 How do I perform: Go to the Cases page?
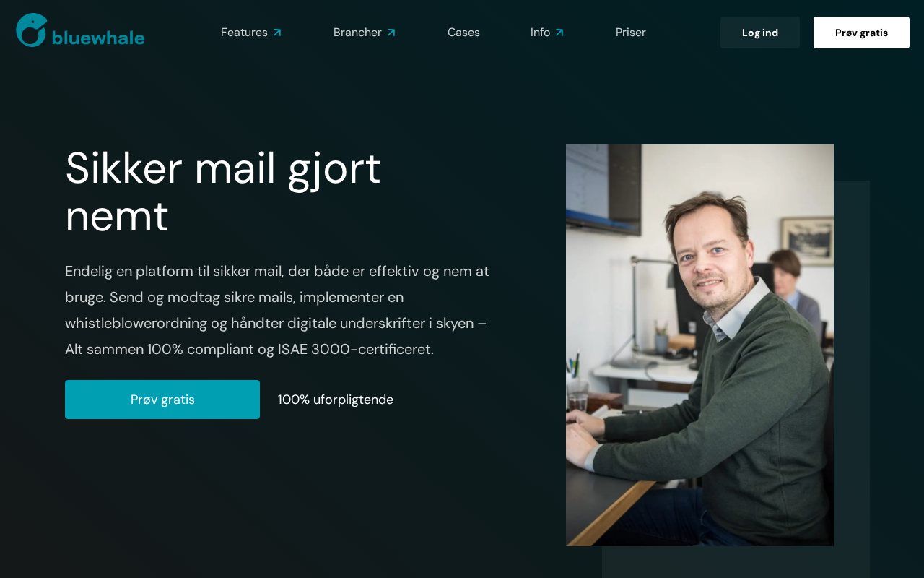coord(463,33)
